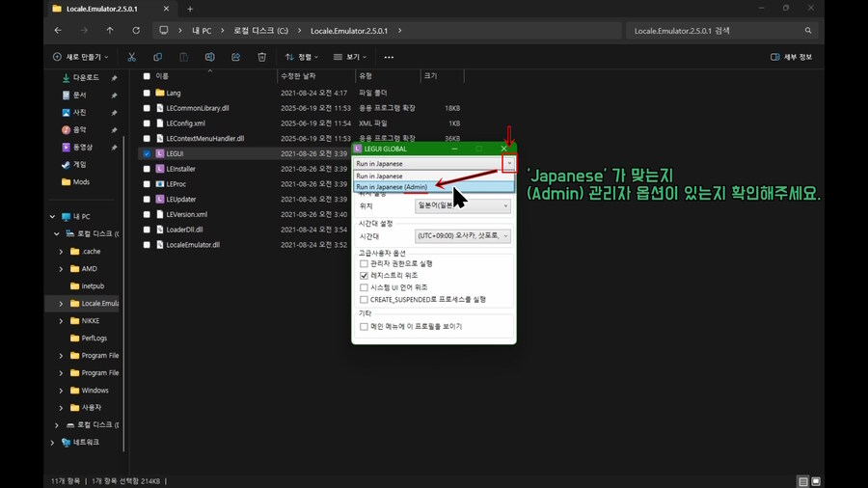The width and height of the screenshot is (868, 488).
Task: Uncheck the 레지스트리 위조 checkbox
Action: (364, 275)
